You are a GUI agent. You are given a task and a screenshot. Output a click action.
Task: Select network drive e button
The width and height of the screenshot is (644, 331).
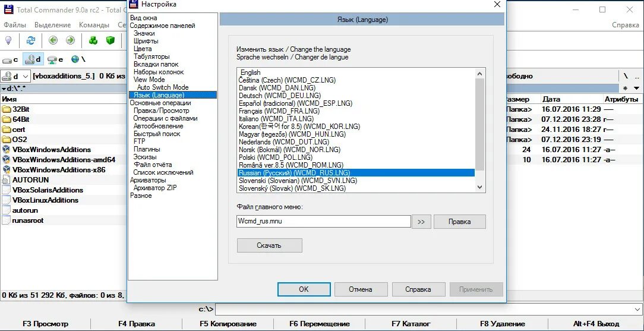click(55, 59)
